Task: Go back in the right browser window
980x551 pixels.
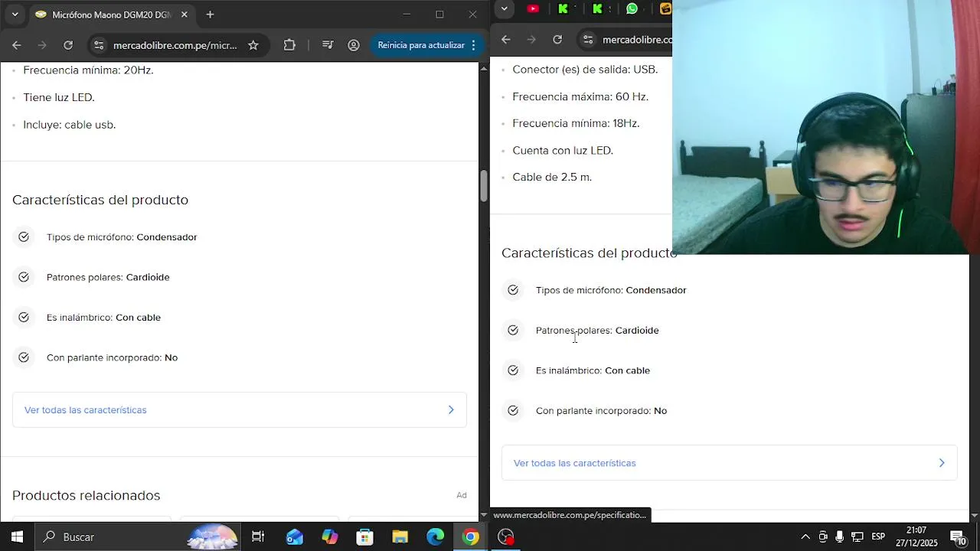Action: [506, 40]
